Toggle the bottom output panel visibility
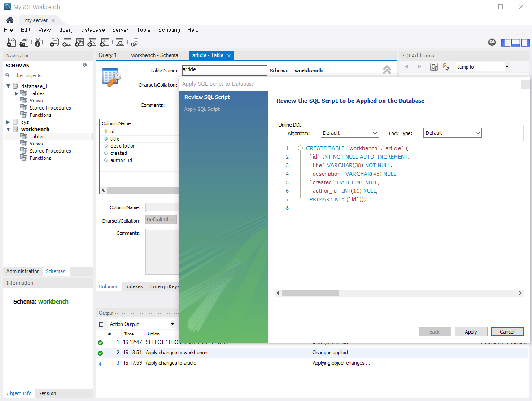The height and width of the screenshot is (401, 532). pyautogui.click(x=516, y=43)
